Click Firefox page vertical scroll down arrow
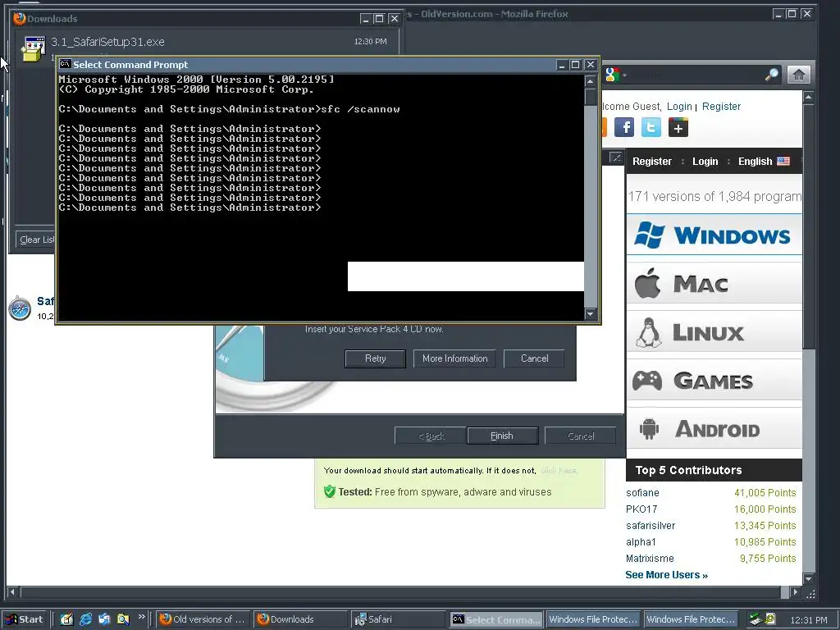 pyautogui.click(x=809, y=578)
